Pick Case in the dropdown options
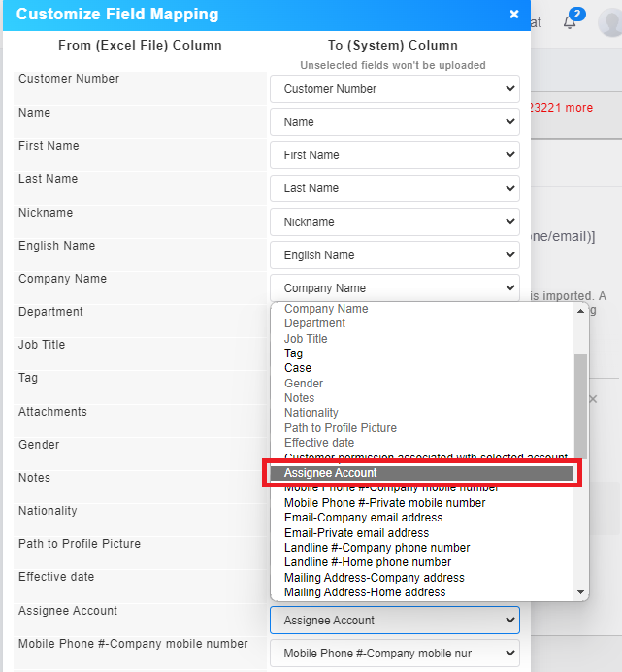 (x=298, y=368)
